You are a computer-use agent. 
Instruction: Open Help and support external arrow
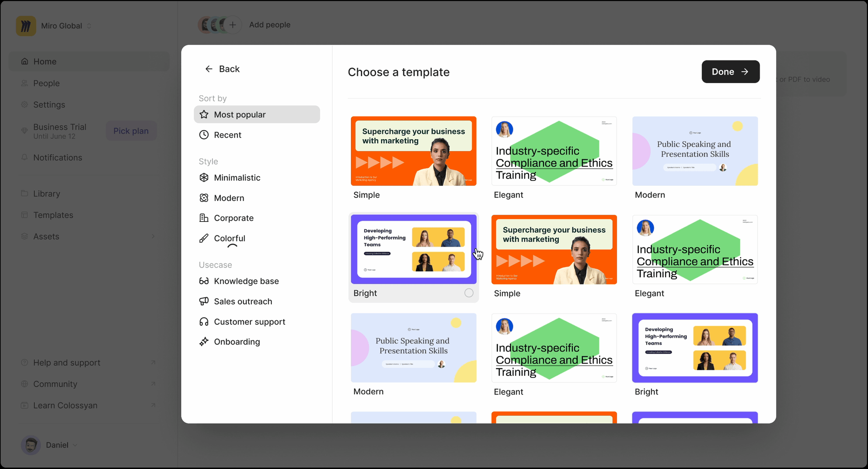[153, 362]
